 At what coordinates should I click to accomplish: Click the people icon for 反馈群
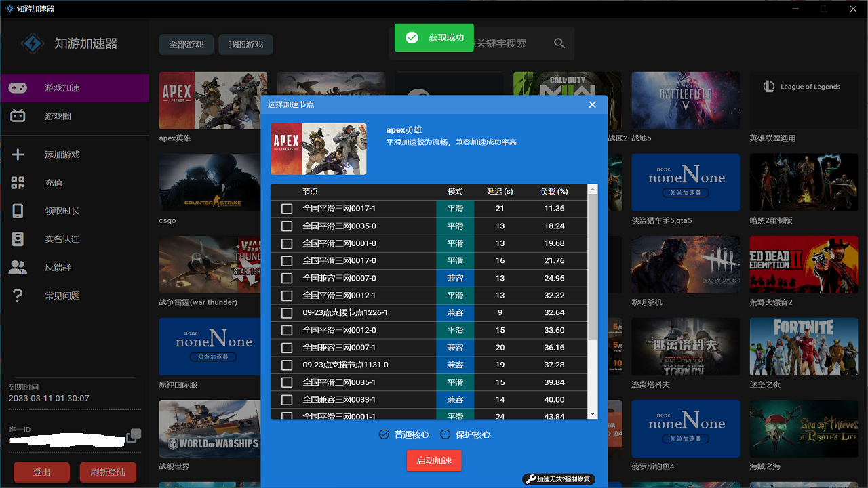point(18,268)
